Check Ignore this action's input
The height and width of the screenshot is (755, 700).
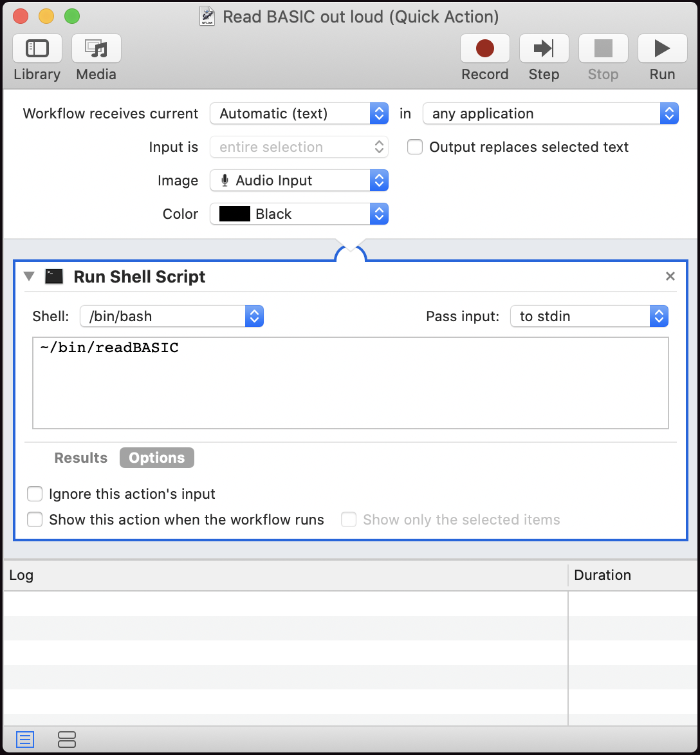pos(35,494)
